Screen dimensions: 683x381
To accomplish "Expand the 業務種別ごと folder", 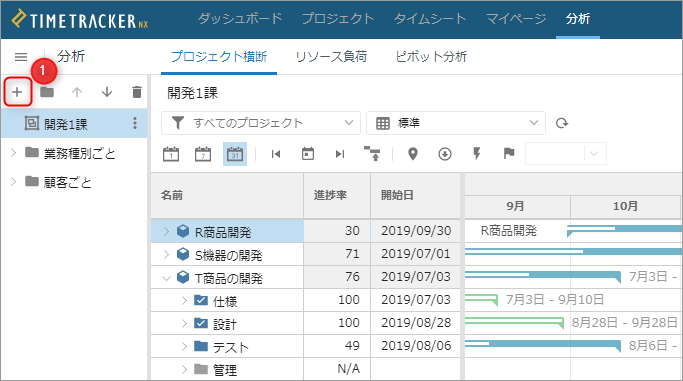I will (14, 152).
